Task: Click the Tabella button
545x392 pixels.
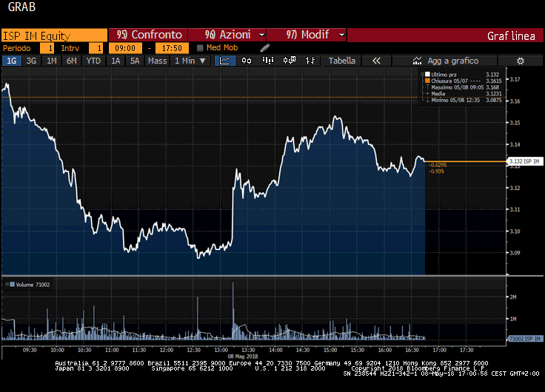Action: coord(342,61)
